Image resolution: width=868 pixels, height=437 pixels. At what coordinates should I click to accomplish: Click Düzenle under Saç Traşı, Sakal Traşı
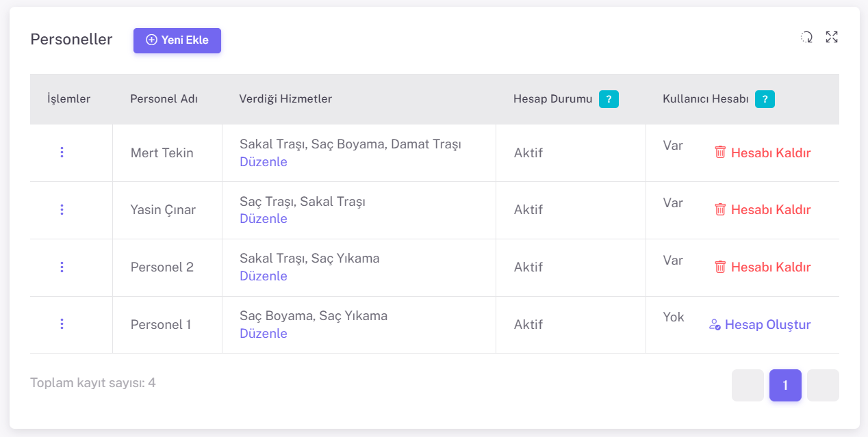tap(264, 219)
